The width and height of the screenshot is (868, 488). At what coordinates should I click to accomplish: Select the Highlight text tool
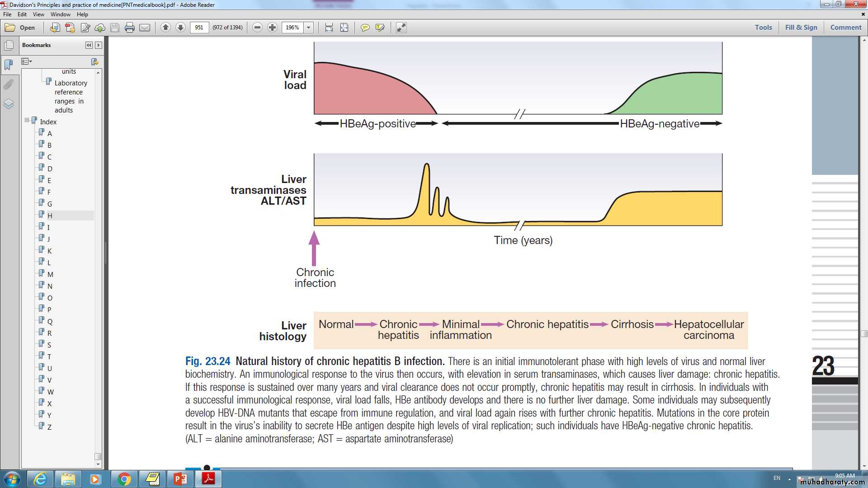click(x=380, y=28)
